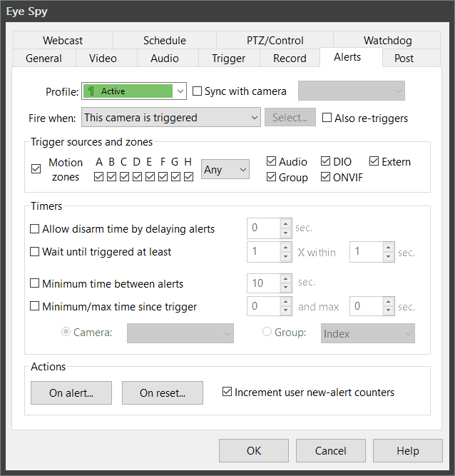The width and height of the screenshot is (455, 476).
Task: Open the Any zones dropdown
Action: click(x=225, y=169)
